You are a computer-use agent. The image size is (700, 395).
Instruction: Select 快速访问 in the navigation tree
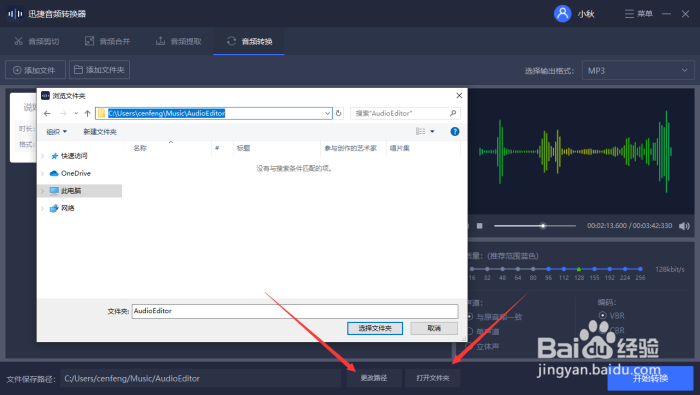[74, 156]
